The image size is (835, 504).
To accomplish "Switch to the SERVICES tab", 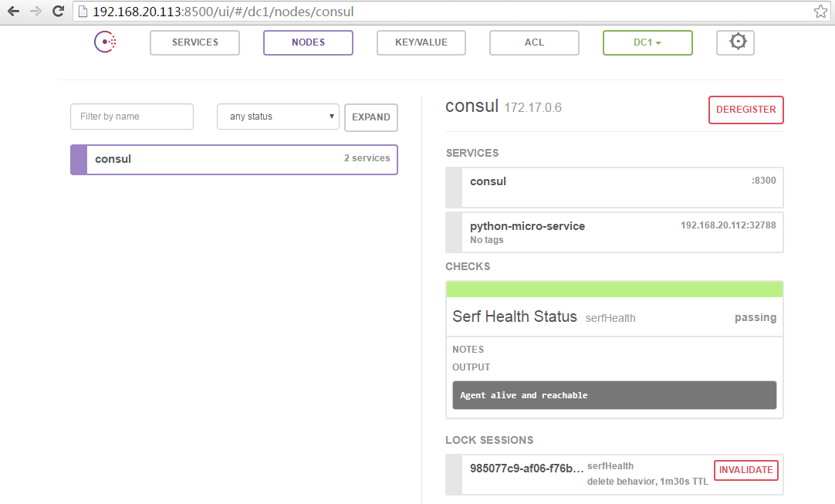I will tap(194, 42).
